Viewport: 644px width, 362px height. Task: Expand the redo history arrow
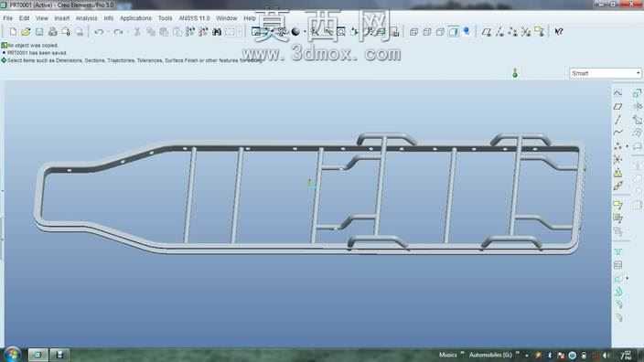pos(127,32)
